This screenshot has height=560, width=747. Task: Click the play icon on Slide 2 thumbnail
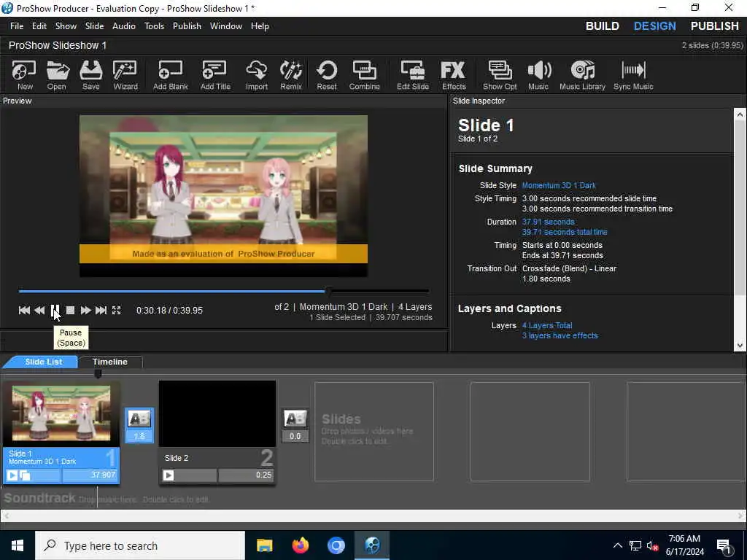[x=169, y=475]
